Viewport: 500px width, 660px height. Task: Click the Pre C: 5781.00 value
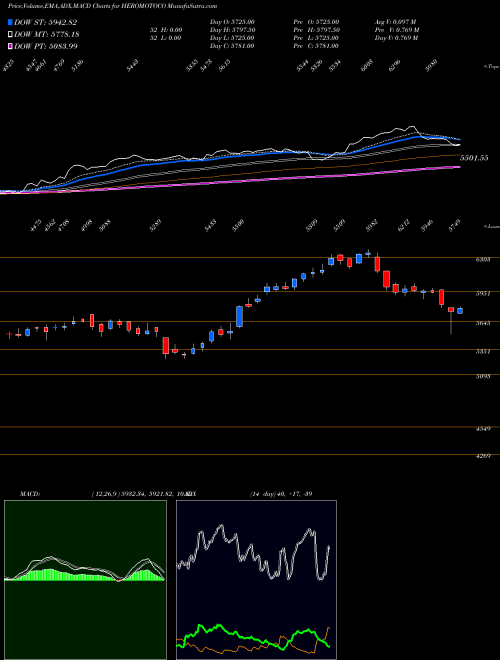coord(316,46)
